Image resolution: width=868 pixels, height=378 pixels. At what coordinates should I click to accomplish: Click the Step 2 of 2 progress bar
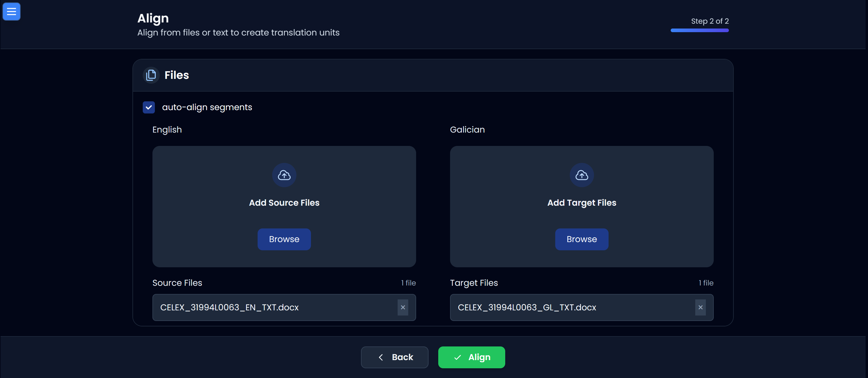click(x=699, y=30)
